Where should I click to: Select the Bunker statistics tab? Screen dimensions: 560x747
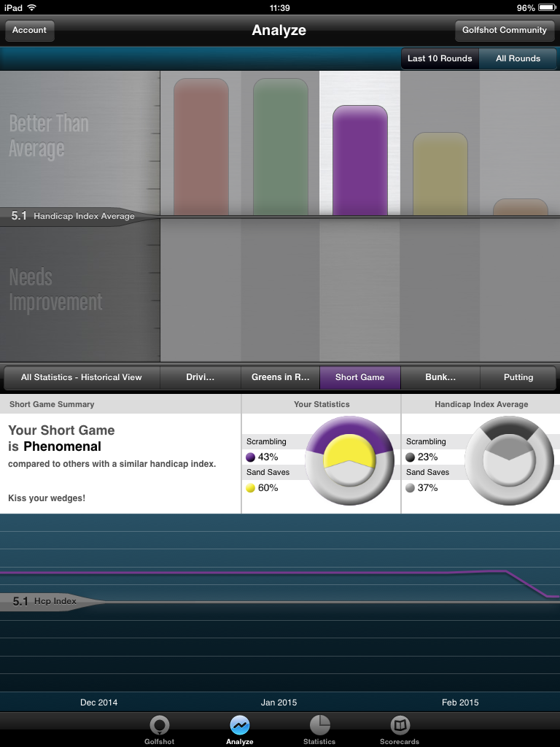440,377
